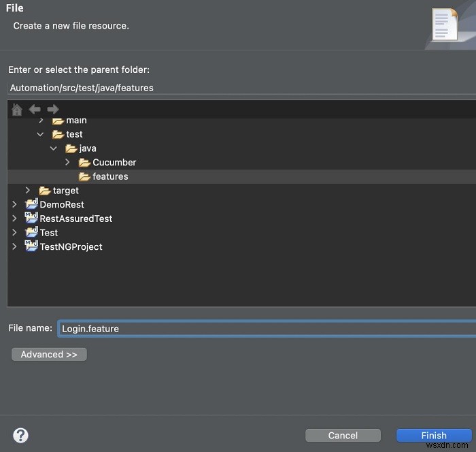Image resolution: width=476 pixels, height=452 pixels.
Task: Click the RestAssuredTest project icon
Action: pos(31,218)
